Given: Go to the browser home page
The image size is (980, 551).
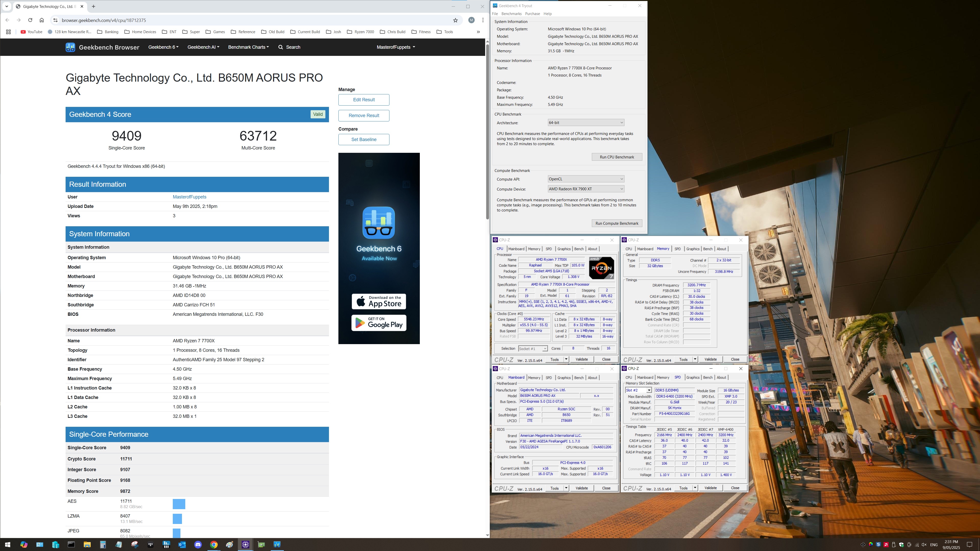Looking at the screenshot, I should click(x=42, y=20).
